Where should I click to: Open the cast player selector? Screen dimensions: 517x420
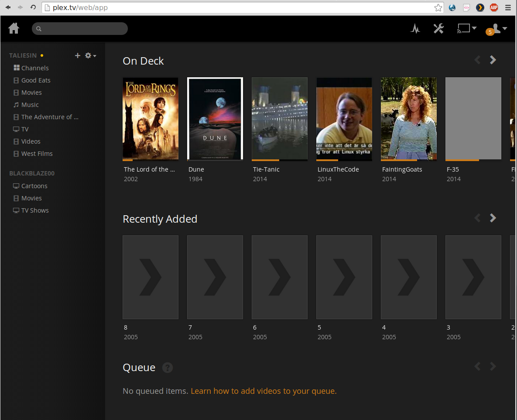click(466, 28)
